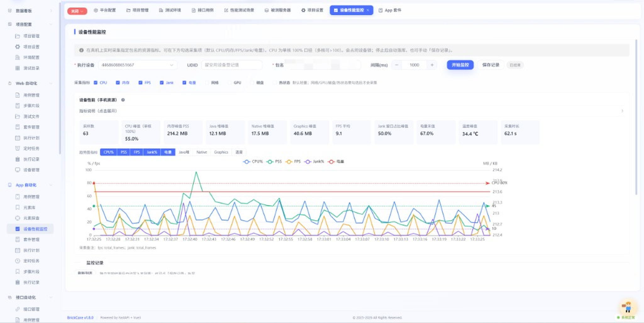The height and width of the screenshot is (323, 644).
Task: Open the BrickCore v1.8.0 footer link
Action: coord(80,318)
